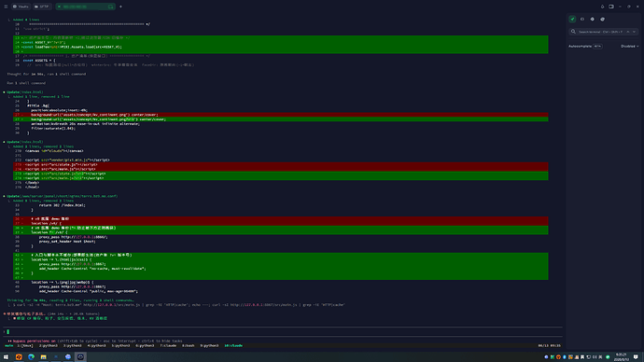Click the Autocomplete shortcut badge

(597, 47)
